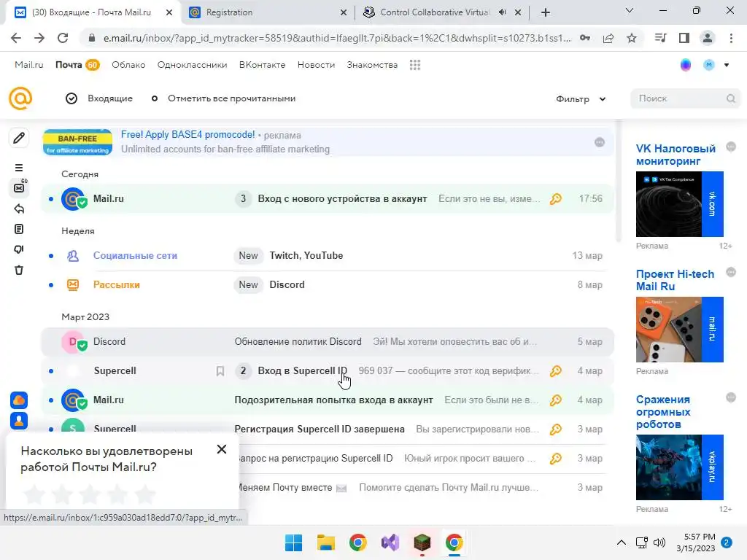Open options on Проект Hi-tech Mail Ru ad
This screenshot has width=747, height=560.
731,272
